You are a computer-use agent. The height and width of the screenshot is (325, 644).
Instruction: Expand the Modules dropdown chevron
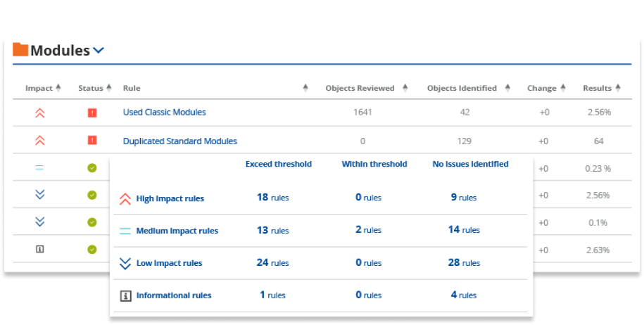click(x=99, y=51)
